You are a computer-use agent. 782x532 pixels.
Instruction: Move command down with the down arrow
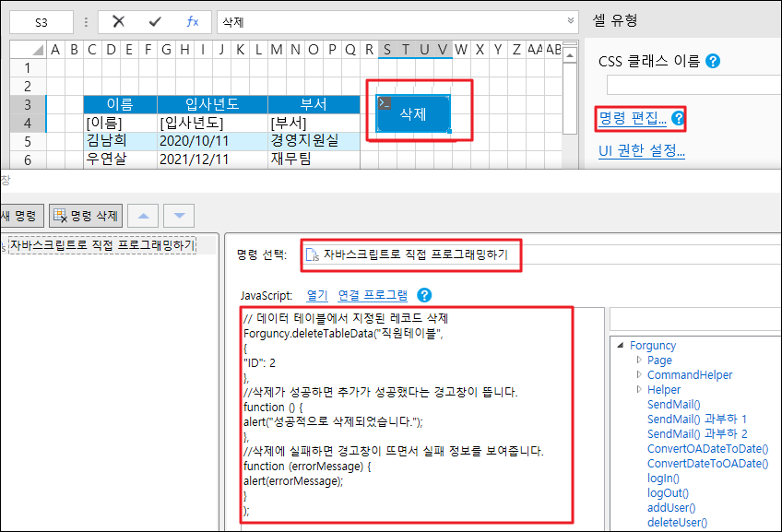click(179, 216)
